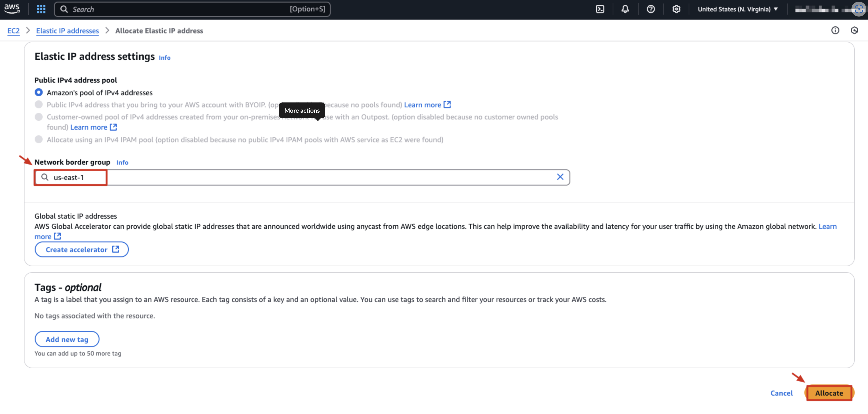
Task: Select the BYOIP public IPv4 address option
Action: pos(39,105)
